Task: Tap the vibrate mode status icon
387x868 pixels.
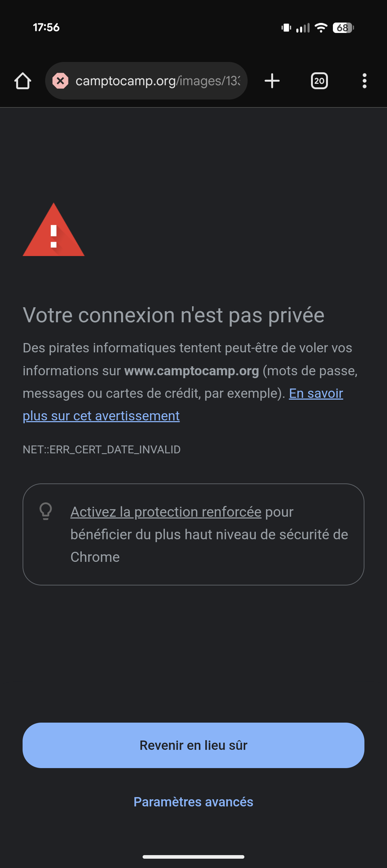Action: [286, 28]
